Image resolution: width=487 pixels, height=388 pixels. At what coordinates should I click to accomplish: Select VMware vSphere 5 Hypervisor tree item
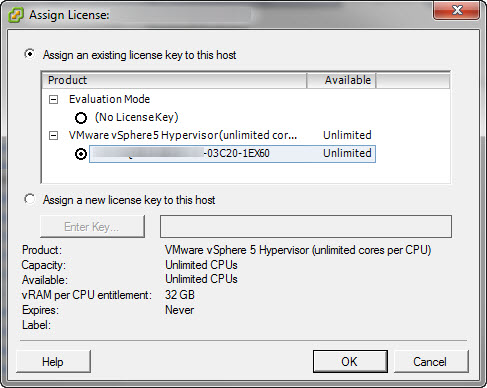click(183, 135)
